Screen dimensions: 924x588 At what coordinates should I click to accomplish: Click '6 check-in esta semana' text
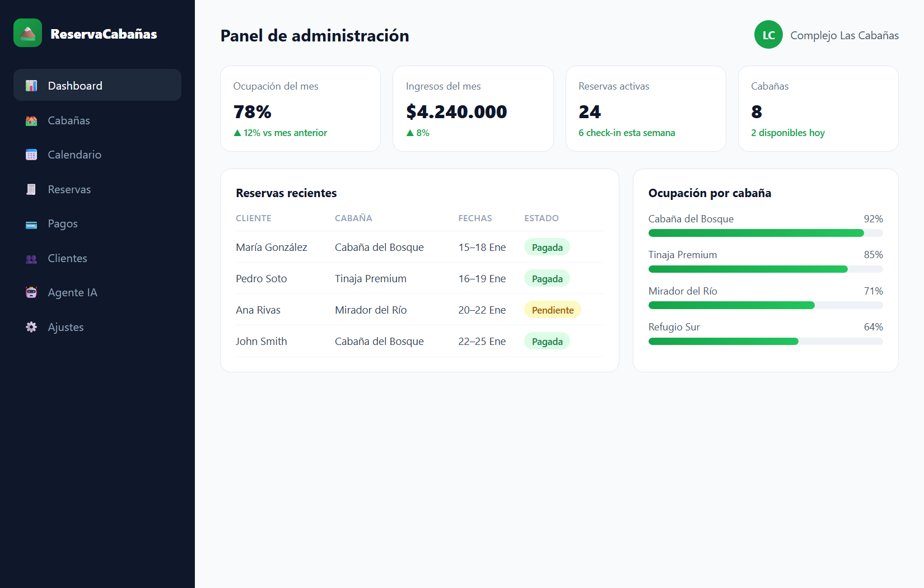627,133
